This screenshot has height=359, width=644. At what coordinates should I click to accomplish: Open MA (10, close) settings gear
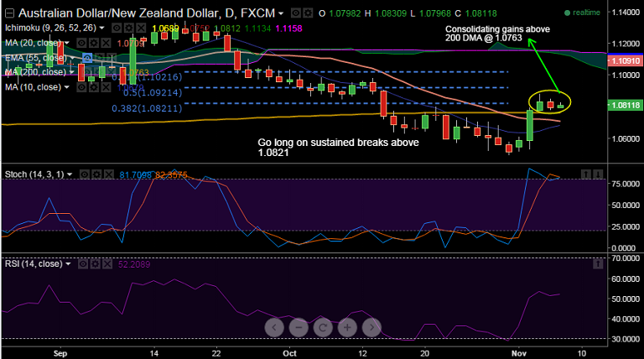point(94,87)
